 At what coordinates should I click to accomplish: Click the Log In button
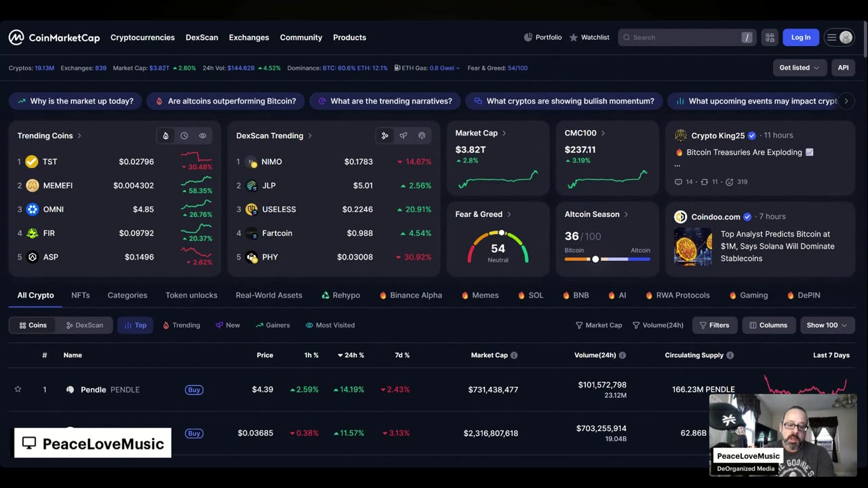pyautogui.click(x=801, y=37)
